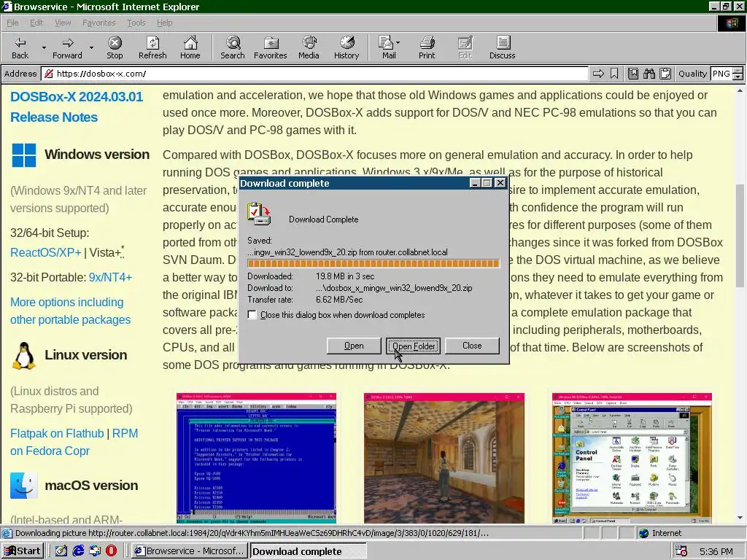Open the Back button history dropdown arrow
Viewport: 747px width, 560px height.
pyautogui.click(x=44, y=47)
